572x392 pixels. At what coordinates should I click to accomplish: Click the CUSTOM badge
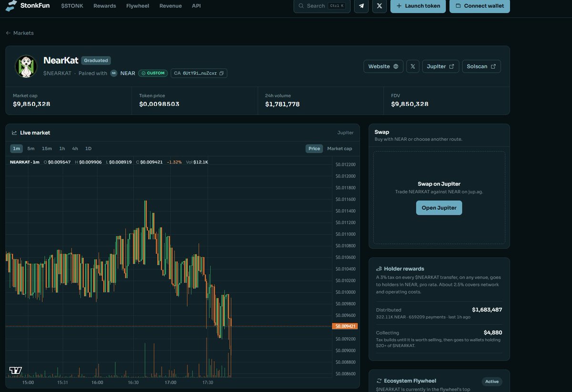point(153,73)
